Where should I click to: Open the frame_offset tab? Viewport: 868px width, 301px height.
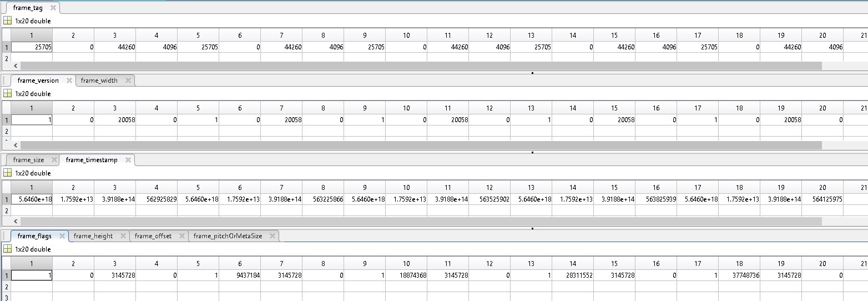pos(153,236)
